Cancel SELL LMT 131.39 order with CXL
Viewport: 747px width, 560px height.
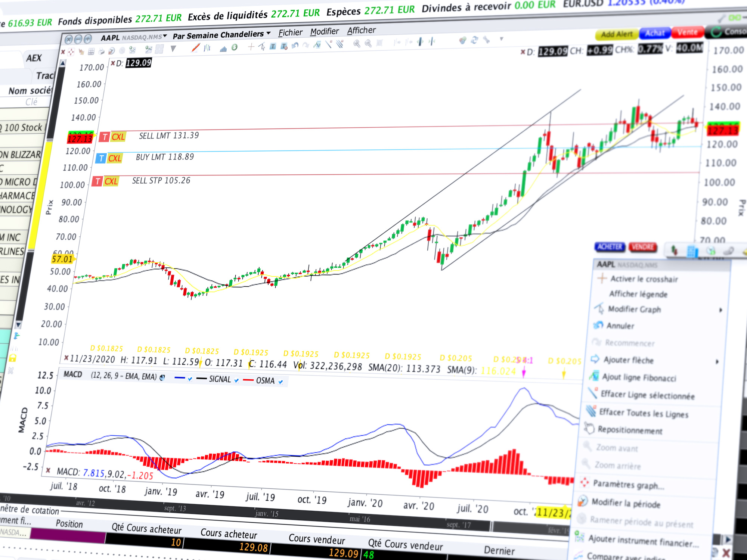pos(118,137)
